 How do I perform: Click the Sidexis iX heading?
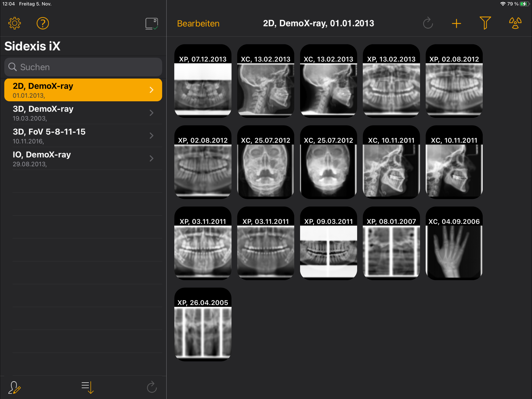(33, 46)
